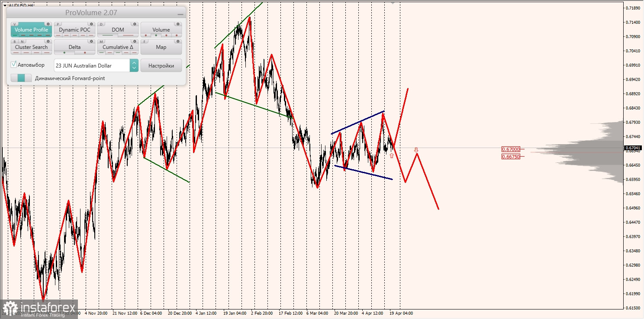
Task: Select the green dot segment under Volume
Action: (156, 35)
